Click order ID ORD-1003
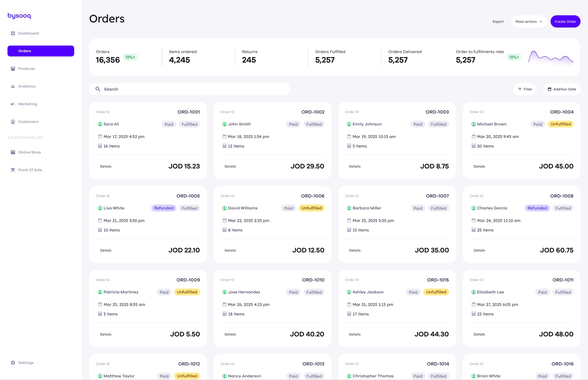 pyautogui.click(x=437, y=112)
